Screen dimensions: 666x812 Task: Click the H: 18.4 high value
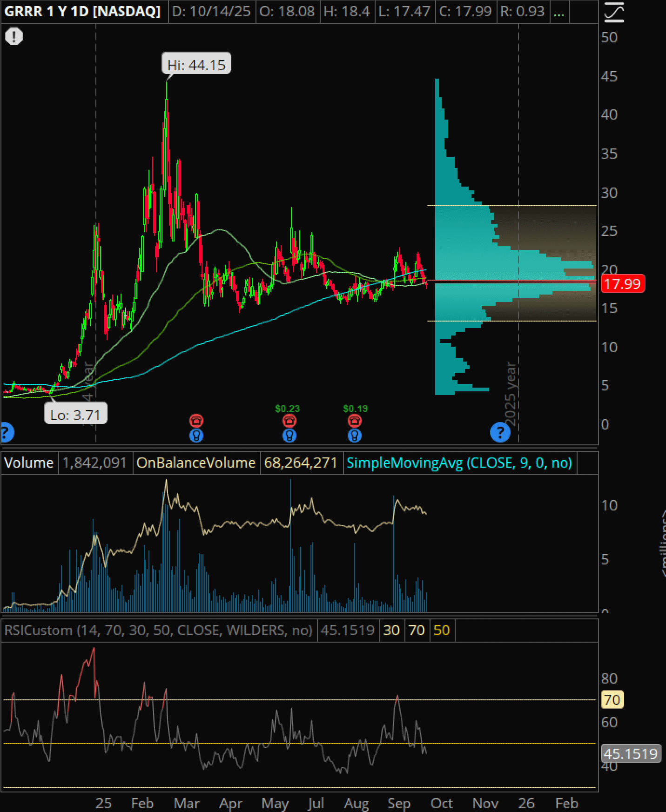pos(347,11)
